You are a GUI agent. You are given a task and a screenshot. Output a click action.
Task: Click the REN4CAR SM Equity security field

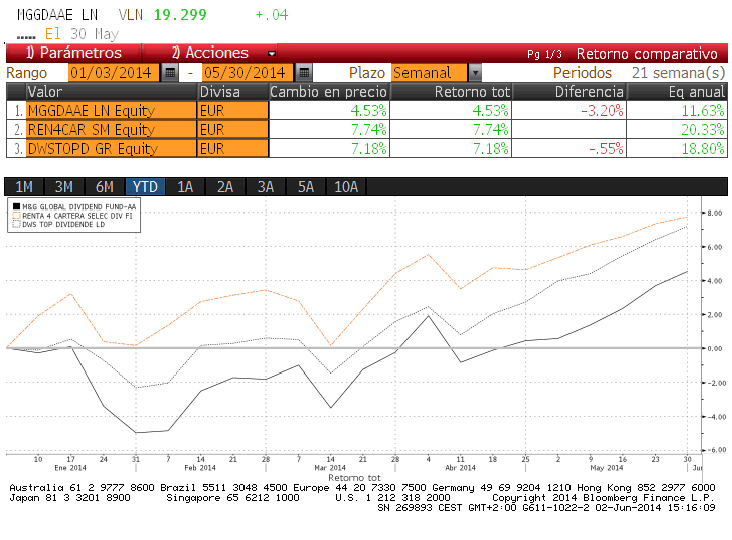[x=111, y=129]
